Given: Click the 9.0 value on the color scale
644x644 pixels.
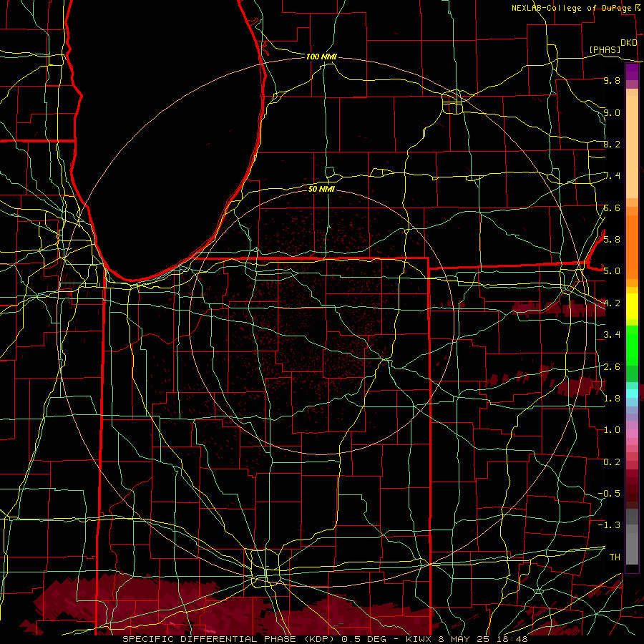Looking at the screenshot, I should coord(612,112).
